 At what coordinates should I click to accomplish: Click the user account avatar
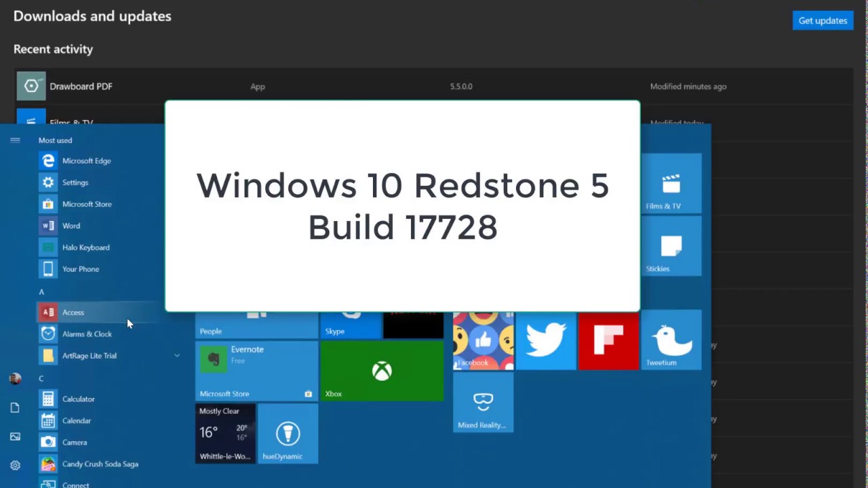[x=15, y=379]
